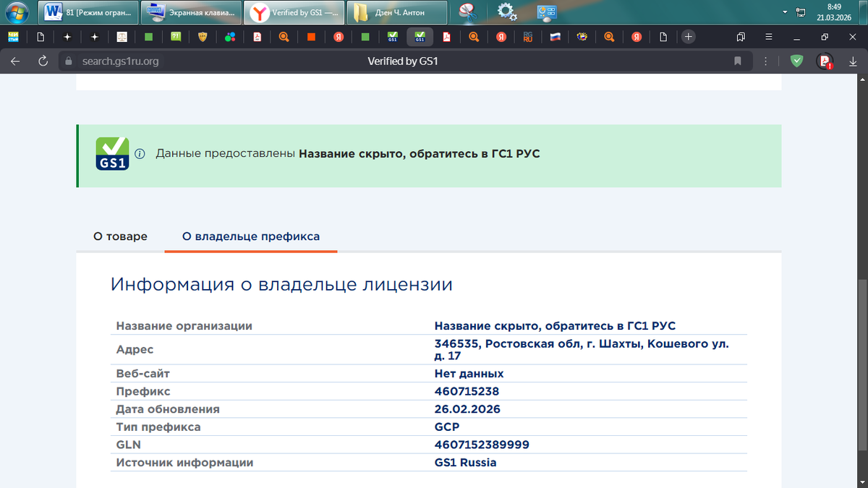Open the on-screen keyboard taskbar window

coord(191,12)
